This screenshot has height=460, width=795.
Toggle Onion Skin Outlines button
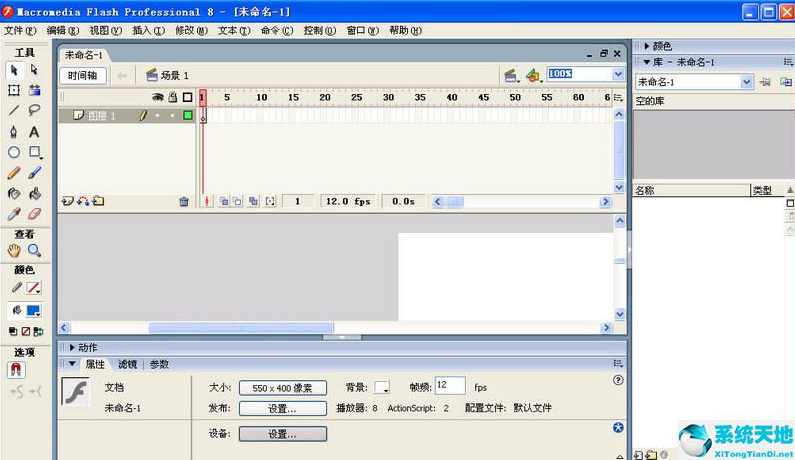[x=237, y=201]
